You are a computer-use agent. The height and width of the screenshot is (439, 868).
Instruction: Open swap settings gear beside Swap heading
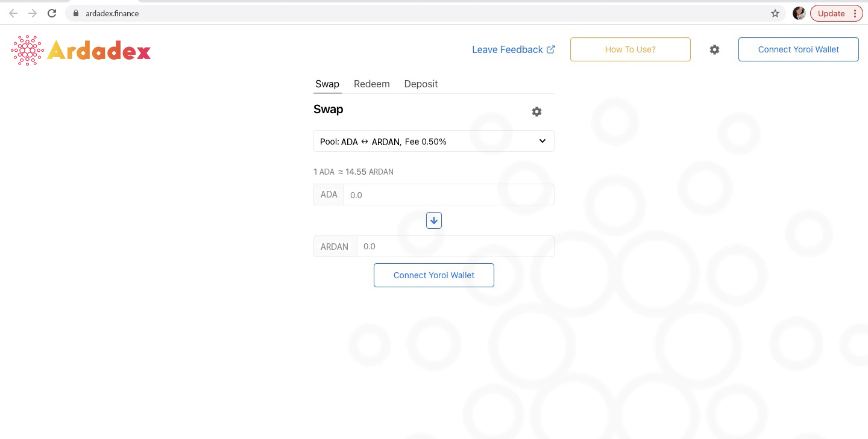536,111
